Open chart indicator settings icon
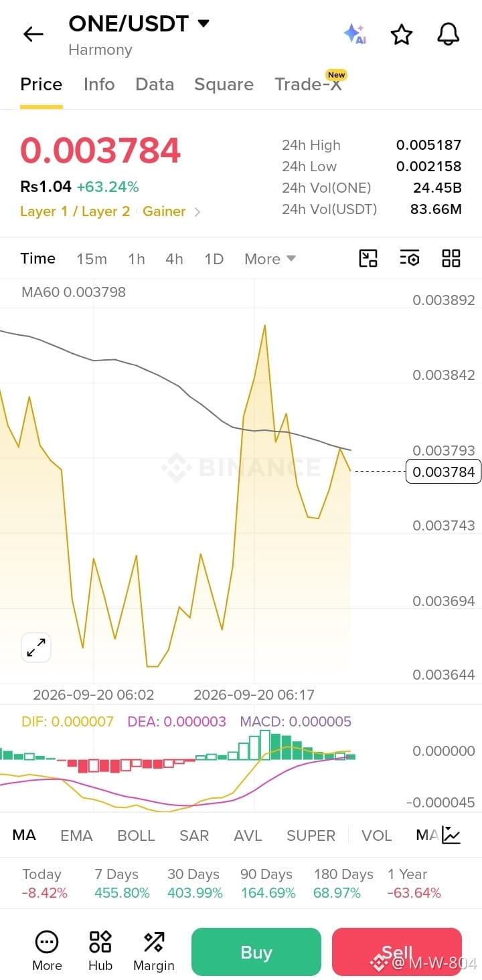 tap(409, 258)
